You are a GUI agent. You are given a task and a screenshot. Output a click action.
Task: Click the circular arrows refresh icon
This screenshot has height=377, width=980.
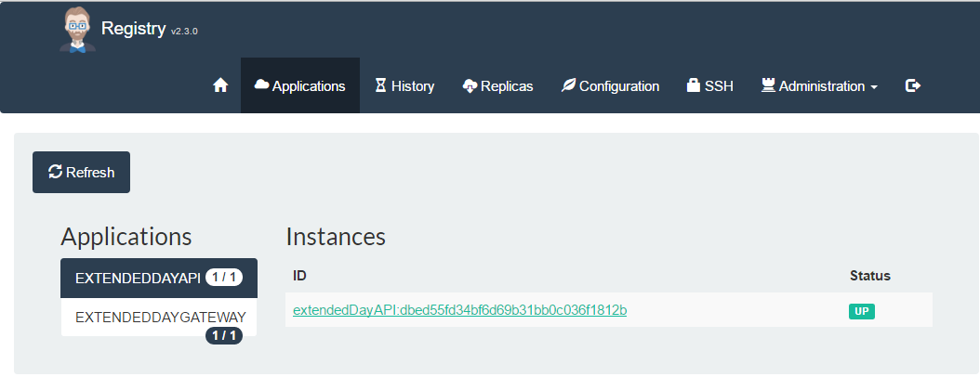tap(55, 172)
